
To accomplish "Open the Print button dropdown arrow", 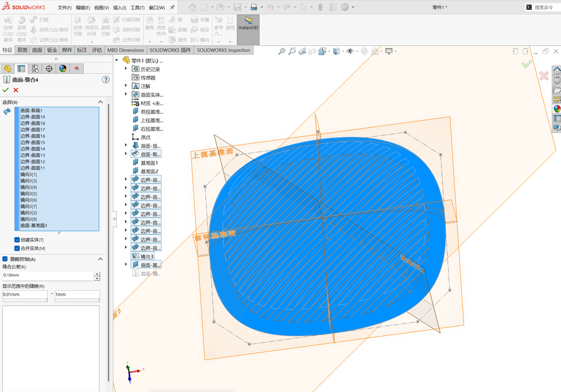I will [x=262, y=7].
